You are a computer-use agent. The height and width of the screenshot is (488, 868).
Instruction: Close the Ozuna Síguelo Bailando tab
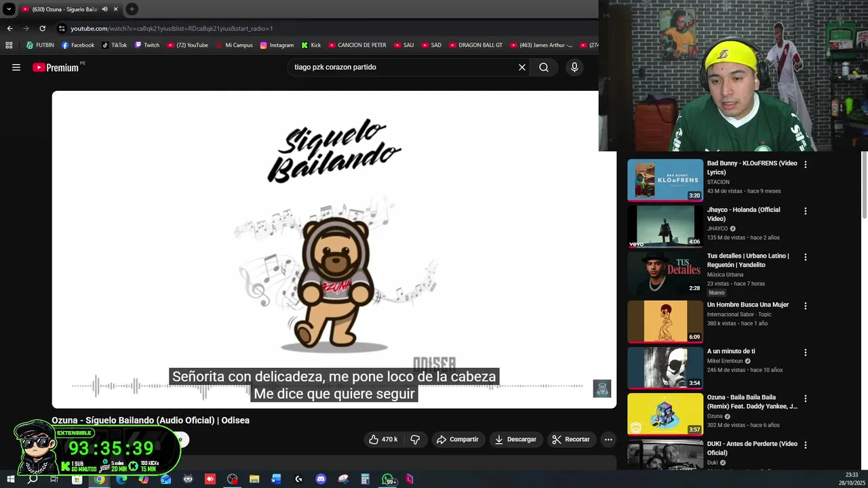pos(115,9)
